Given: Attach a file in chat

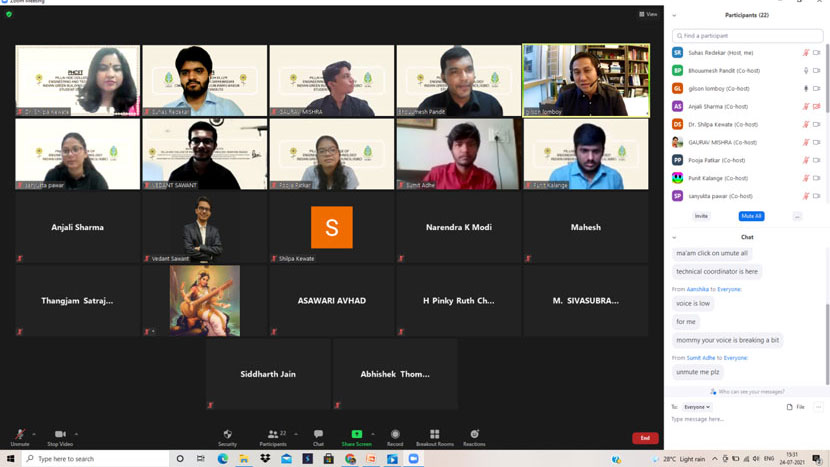Looking at the screenshot, I should coord(796,407).
